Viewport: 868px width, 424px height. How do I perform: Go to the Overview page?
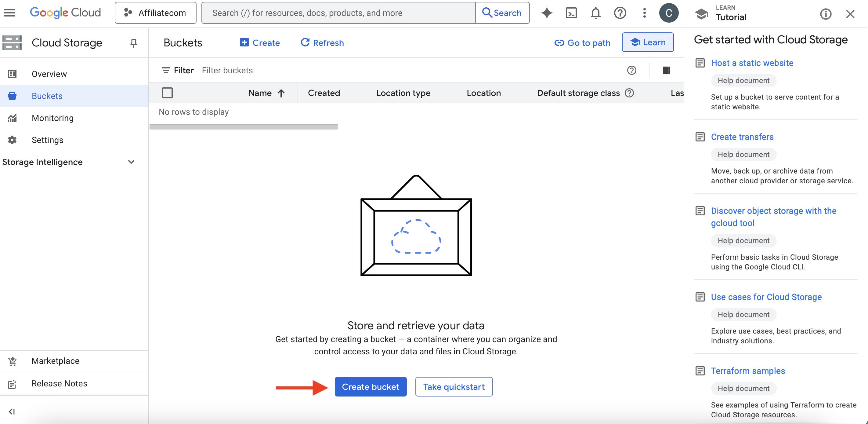click(x=74, y=74)
